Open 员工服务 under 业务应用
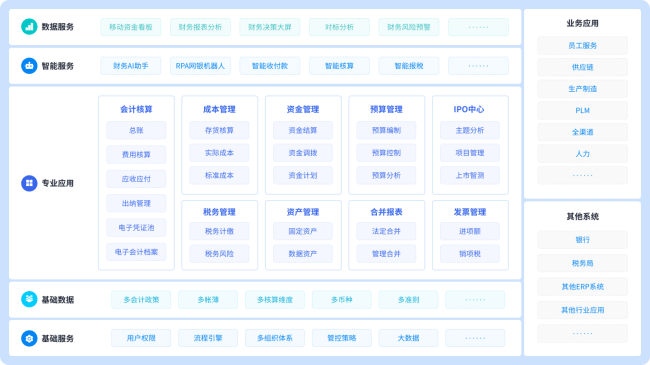 582,46
